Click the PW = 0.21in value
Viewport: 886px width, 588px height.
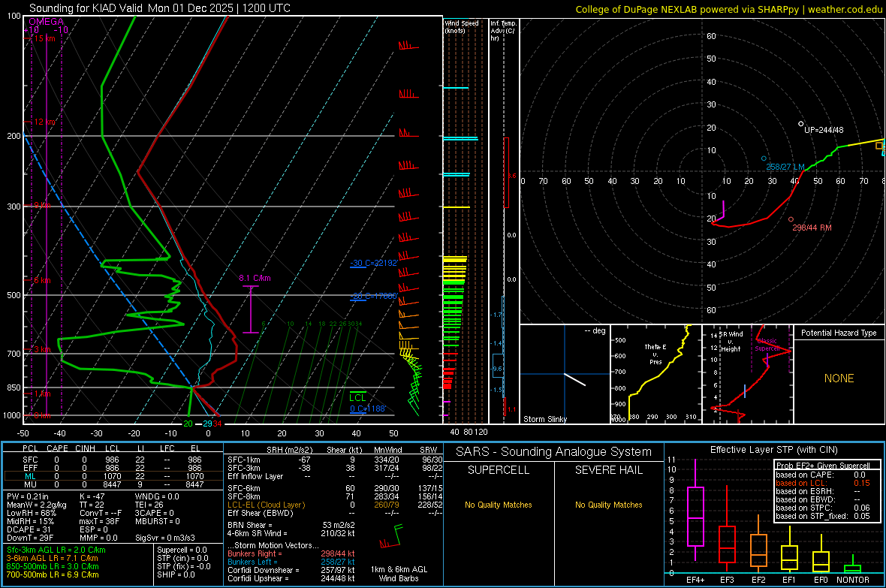tap(28, 496)
